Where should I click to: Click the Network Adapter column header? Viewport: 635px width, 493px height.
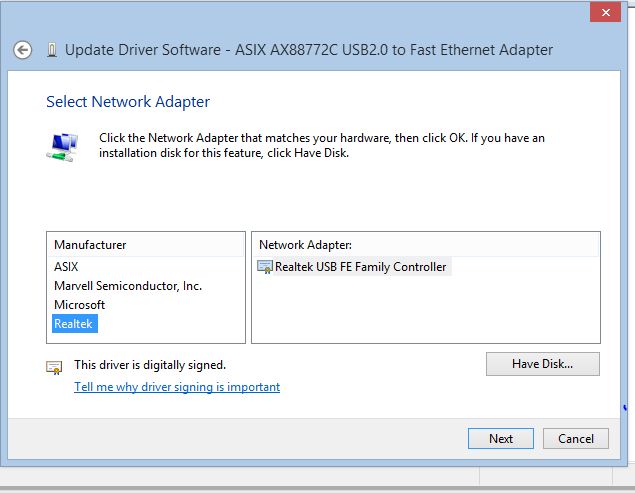click(425, 245)
